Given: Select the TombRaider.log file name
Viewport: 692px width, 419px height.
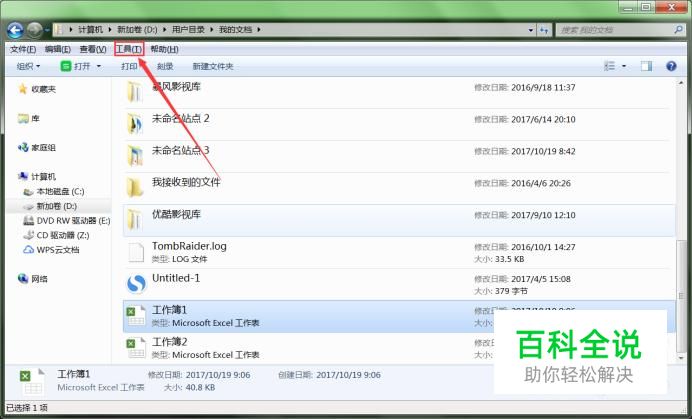Looking at the screenshot, I should (189, 246).
